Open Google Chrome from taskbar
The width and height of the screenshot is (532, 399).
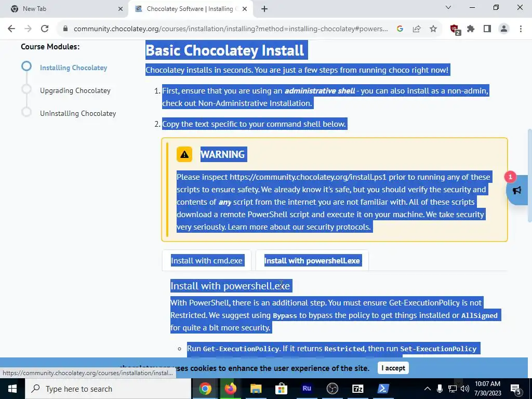(205, 389)
